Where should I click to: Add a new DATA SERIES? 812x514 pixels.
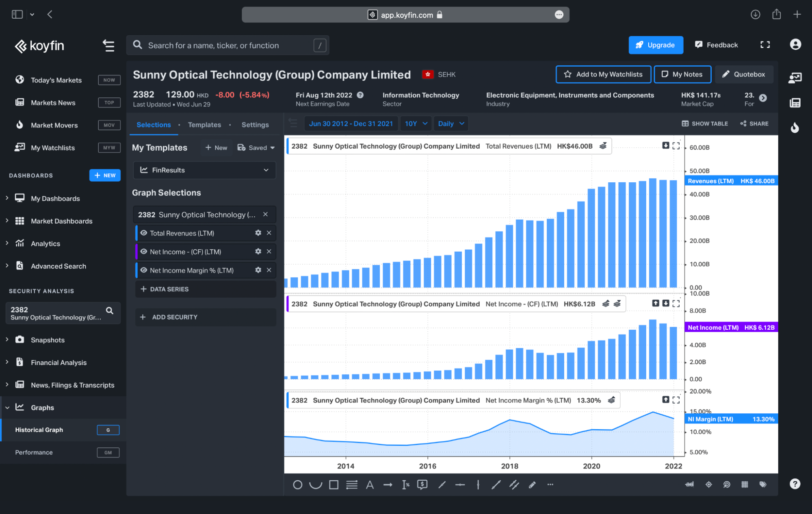[206, 289]
